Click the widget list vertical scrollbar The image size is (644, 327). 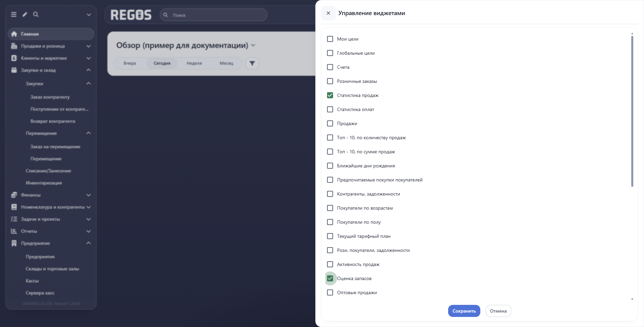(632, 111)
